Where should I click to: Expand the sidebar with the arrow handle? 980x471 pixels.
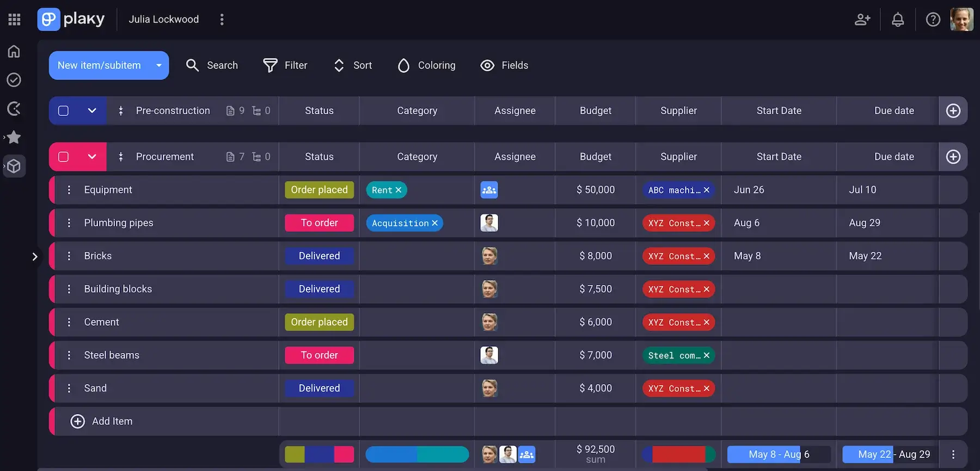(x=35, y=256)
